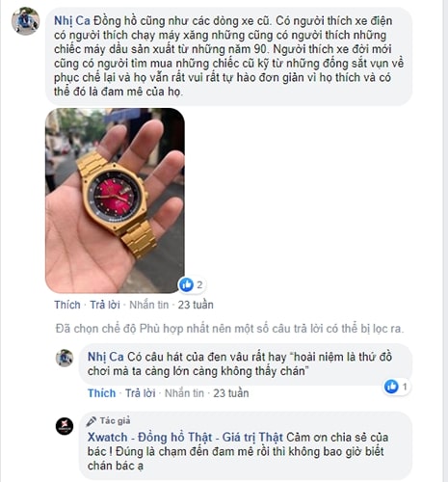Screen dimensions: 448x482
Task: Open Nhị Ca's reply avatar
Action: tap(65, 358)
